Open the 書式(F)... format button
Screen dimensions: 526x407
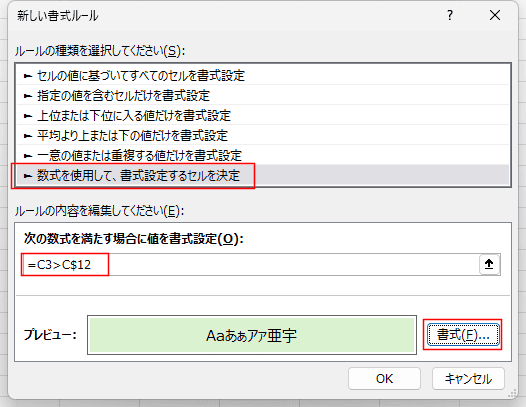pos(463,335)
